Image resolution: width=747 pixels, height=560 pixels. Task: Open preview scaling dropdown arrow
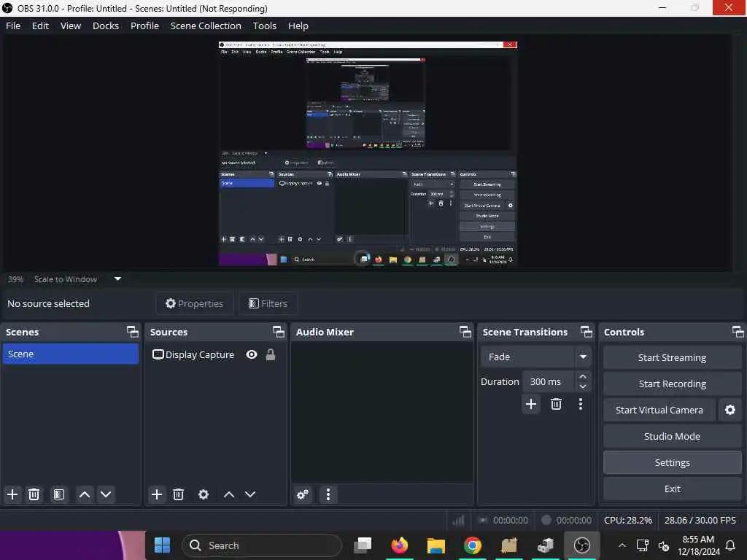[117, 279]
